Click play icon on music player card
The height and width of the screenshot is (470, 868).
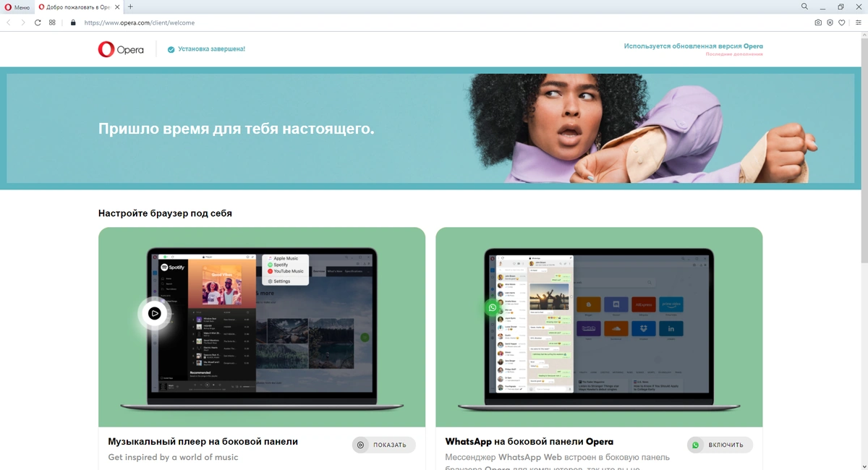pyautogui.click(x=154, y=313)
